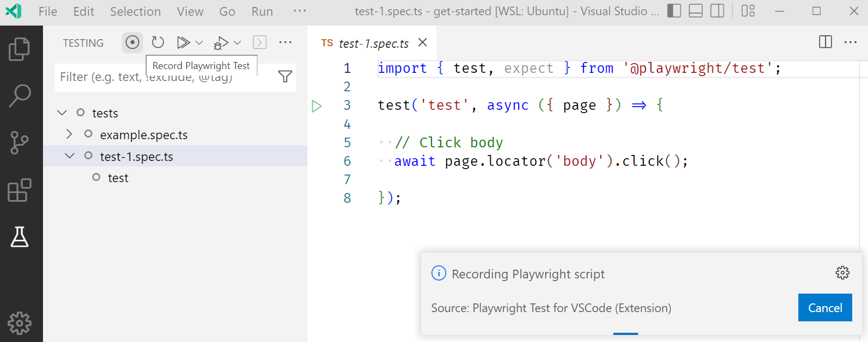Click the filter funnel icon

(x=285, y=77)
